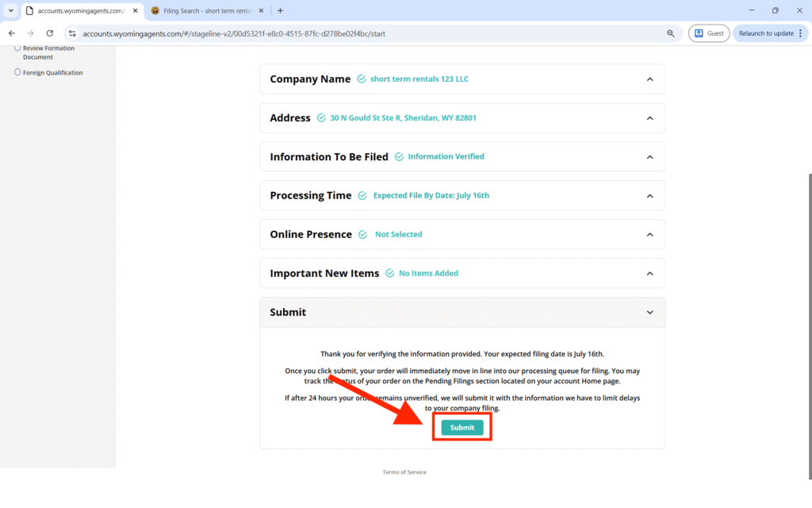Open the tab search dropdown arrow
812x508 pixels.
(x=11, y=10)
